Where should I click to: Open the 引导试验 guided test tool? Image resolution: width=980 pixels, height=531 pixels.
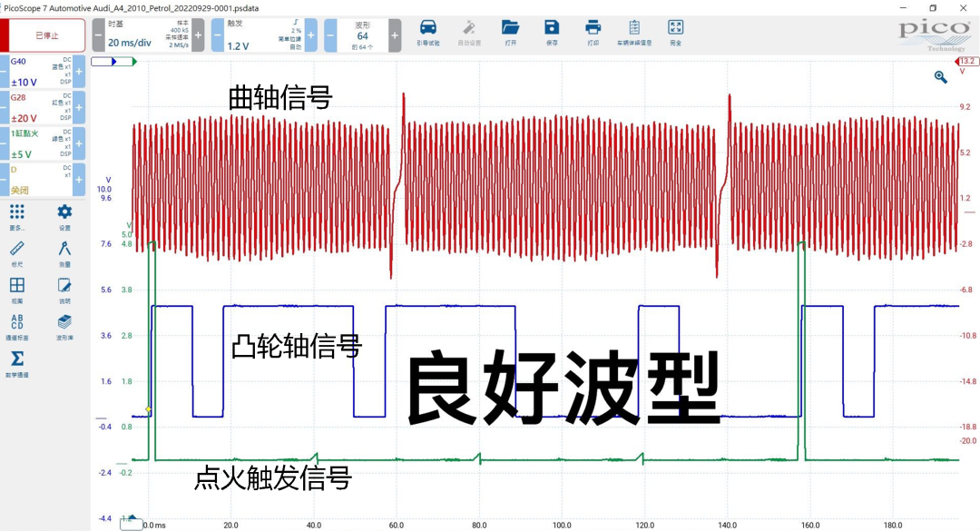429,33
